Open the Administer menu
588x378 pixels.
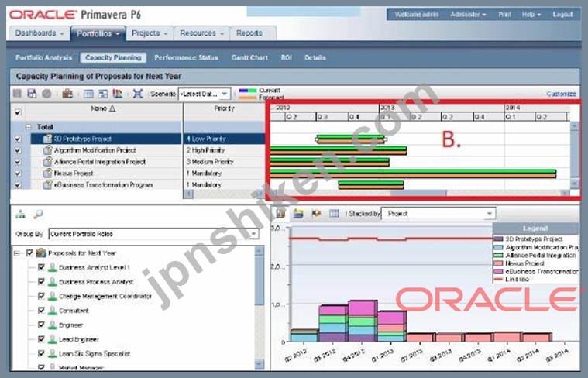click(x=468, y=14)
